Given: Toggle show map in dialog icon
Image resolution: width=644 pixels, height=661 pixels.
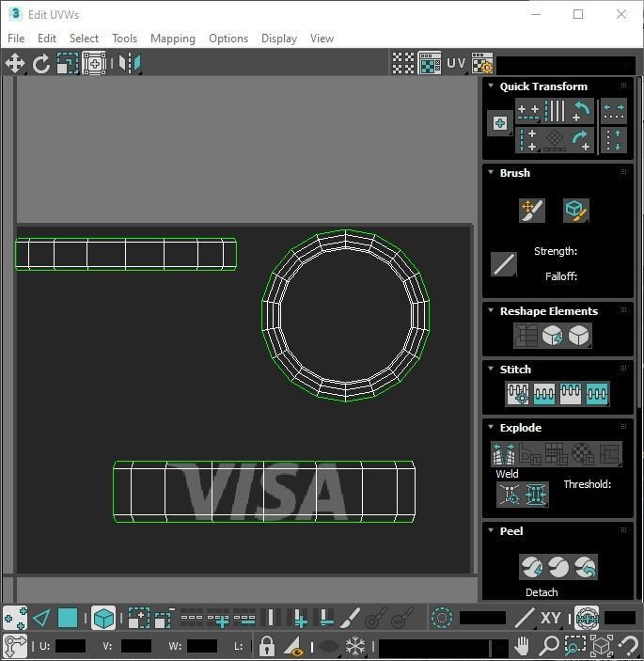Looking at the screenshot, I should (x=430, y=64).
